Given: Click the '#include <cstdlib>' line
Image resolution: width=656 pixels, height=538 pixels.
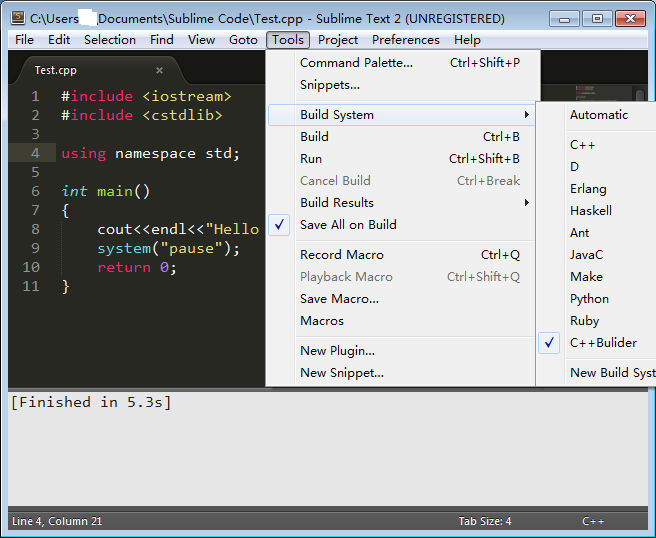Looking at the screenshot, I should point(142,115).
